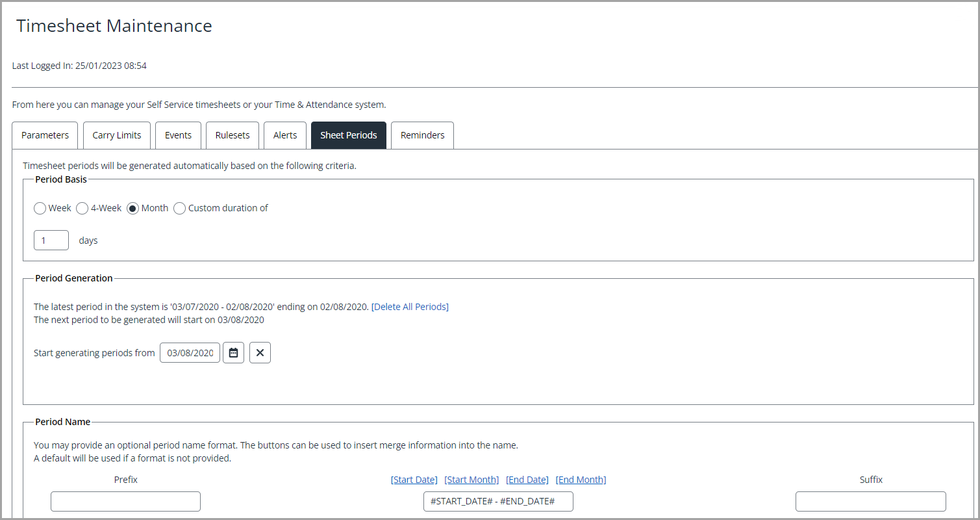The height and width of the screenshot is (520, 980).
Task: Switch to the Carry Limits tab
Action: pyautogui.click(x=116, y=135)
